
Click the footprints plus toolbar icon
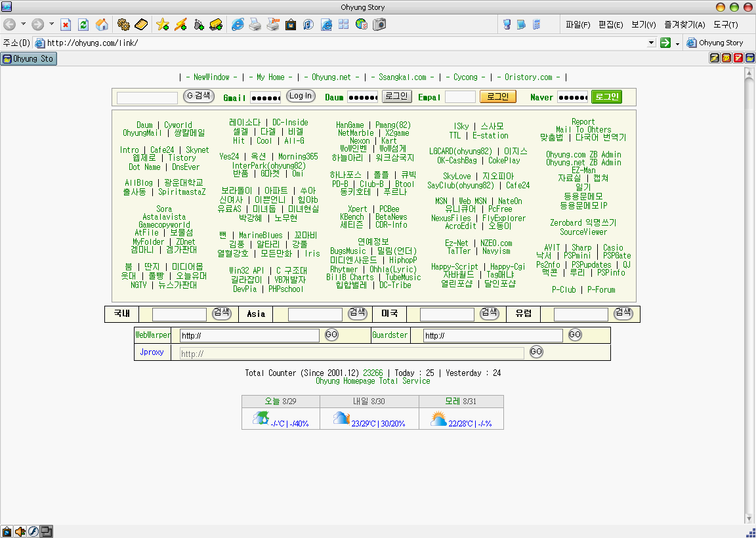tap(199, 24)
